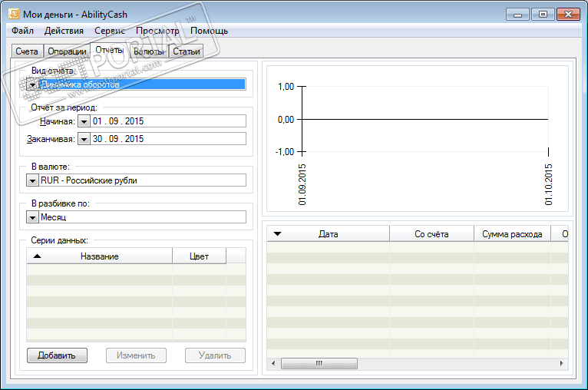The width and height of the screenshot is (588, 390).
Task: Click the horizontal scrollbar right arrow
Action: coord(561,363)
